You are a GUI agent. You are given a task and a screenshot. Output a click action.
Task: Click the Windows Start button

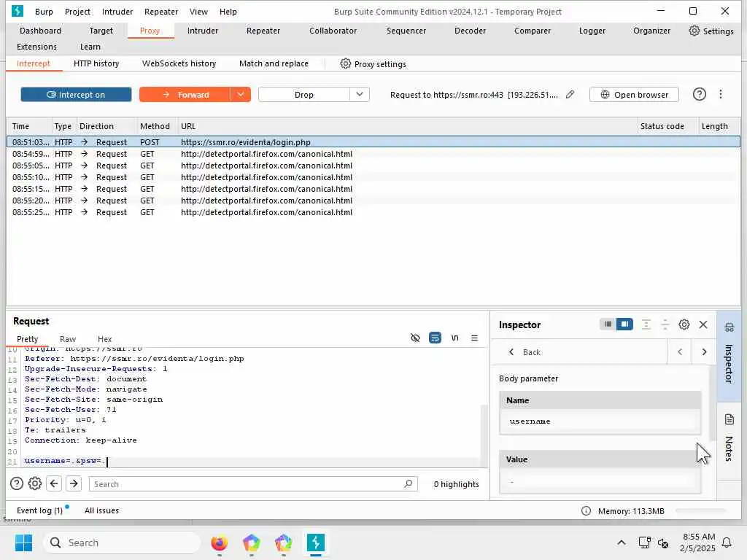(x=23, y=542)
